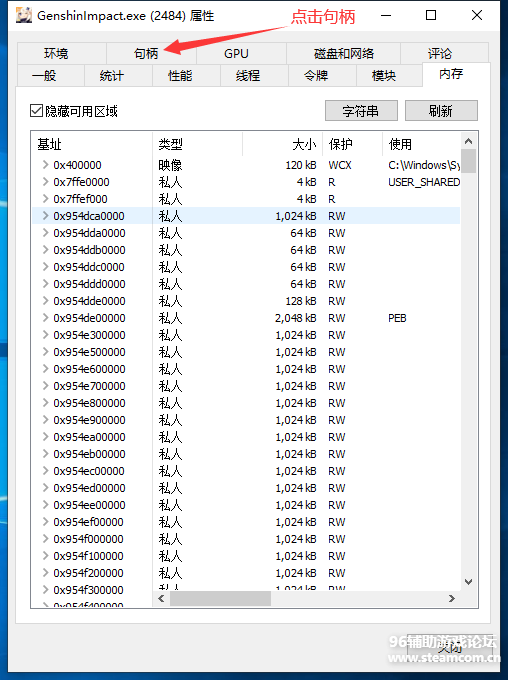This screenshot has height=680, width=508.
Task: Minimize the properties window
Action: 386,15
